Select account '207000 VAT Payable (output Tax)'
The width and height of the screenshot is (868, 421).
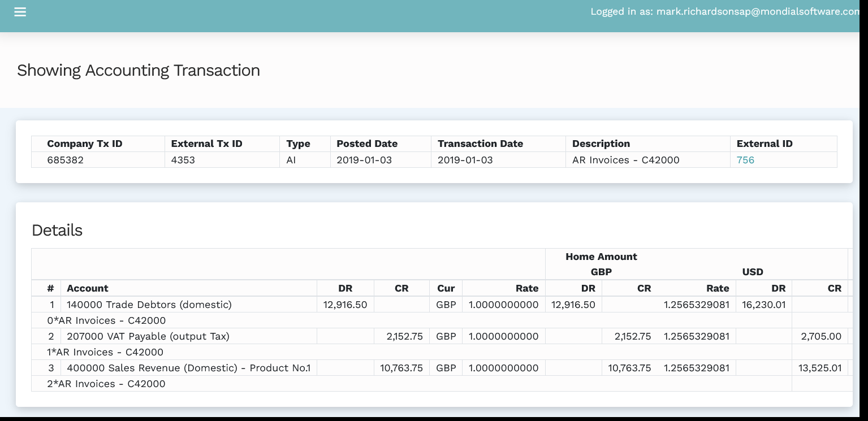click(148, 336)
